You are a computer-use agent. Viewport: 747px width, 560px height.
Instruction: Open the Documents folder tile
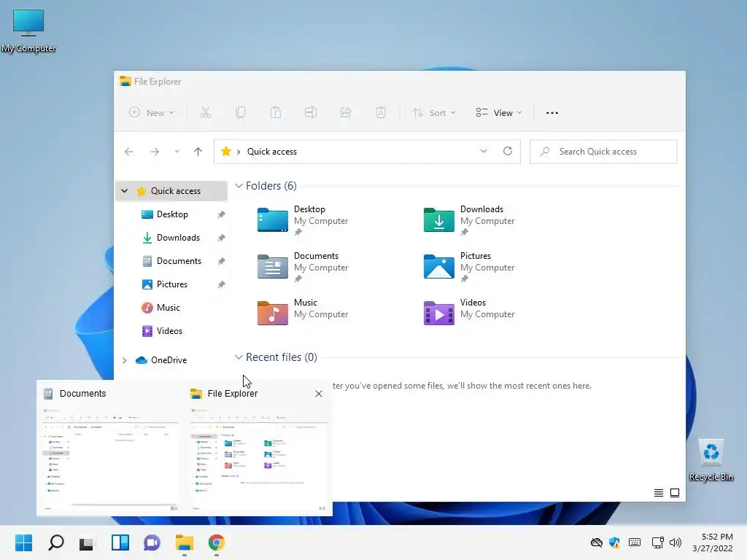[303, 267]
